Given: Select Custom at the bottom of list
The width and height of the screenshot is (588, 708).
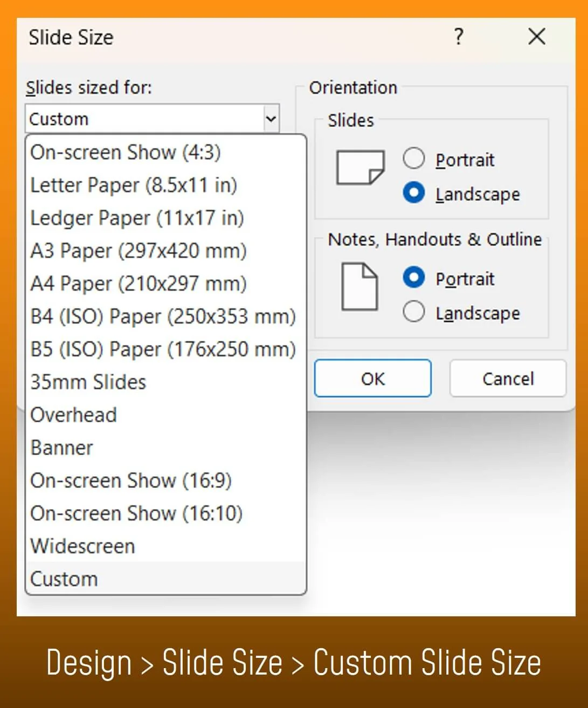Looking at the screenshot, I should pos(166,579).
